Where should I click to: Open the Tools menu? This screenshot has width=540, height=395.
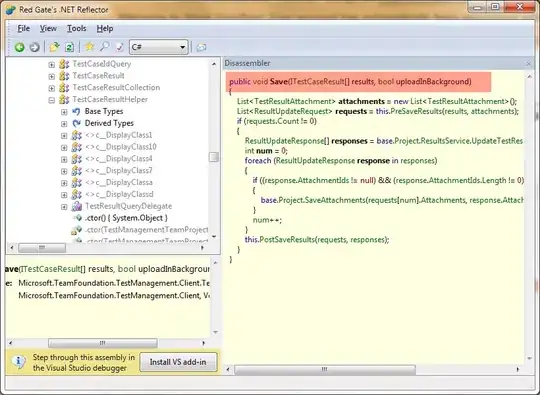tap(76, 29)
